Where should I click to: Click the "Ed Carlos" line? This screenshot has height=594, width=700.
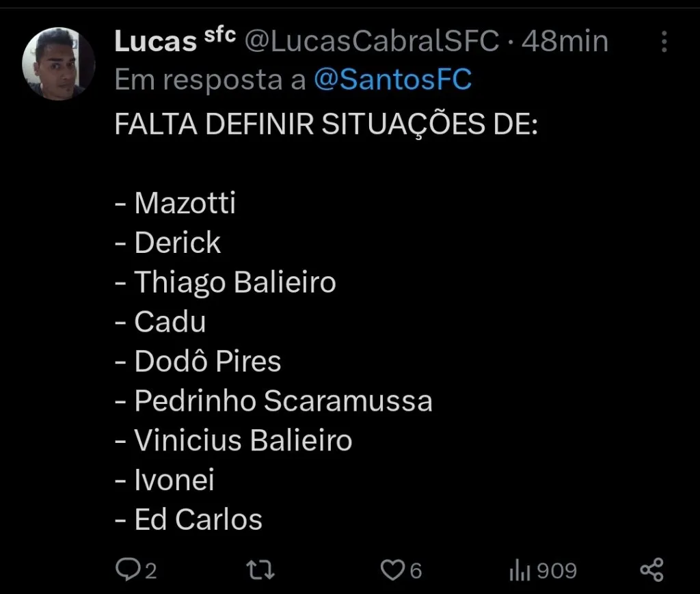[198, 519]
